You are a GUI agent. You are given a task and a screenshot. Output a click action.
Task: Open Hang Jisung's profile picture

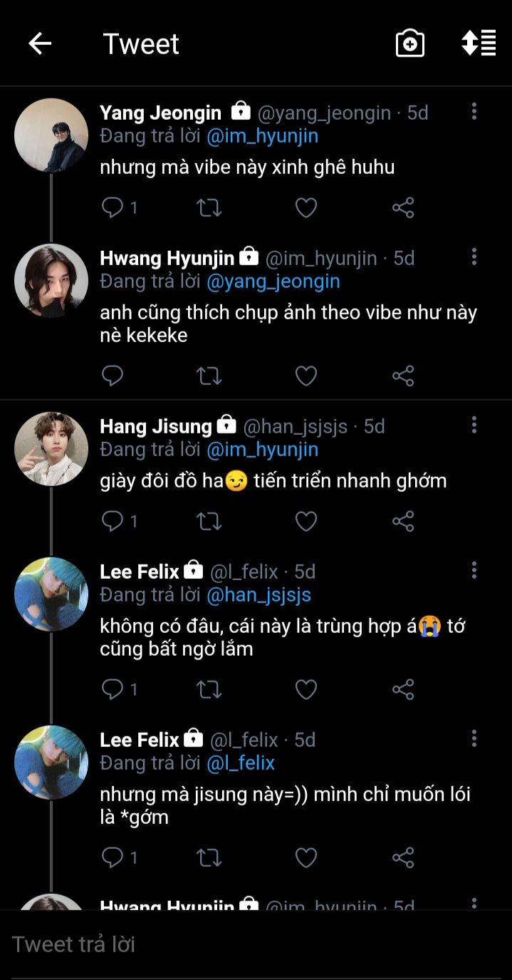[51, 449]
